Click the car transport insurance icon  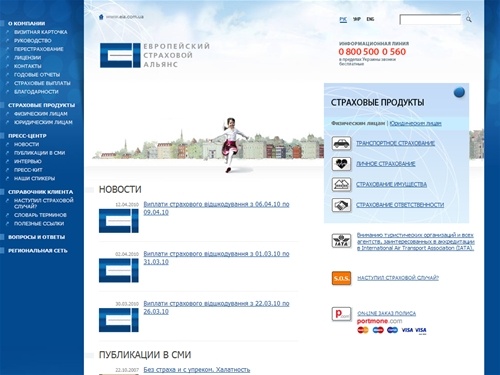pos(341,144)
